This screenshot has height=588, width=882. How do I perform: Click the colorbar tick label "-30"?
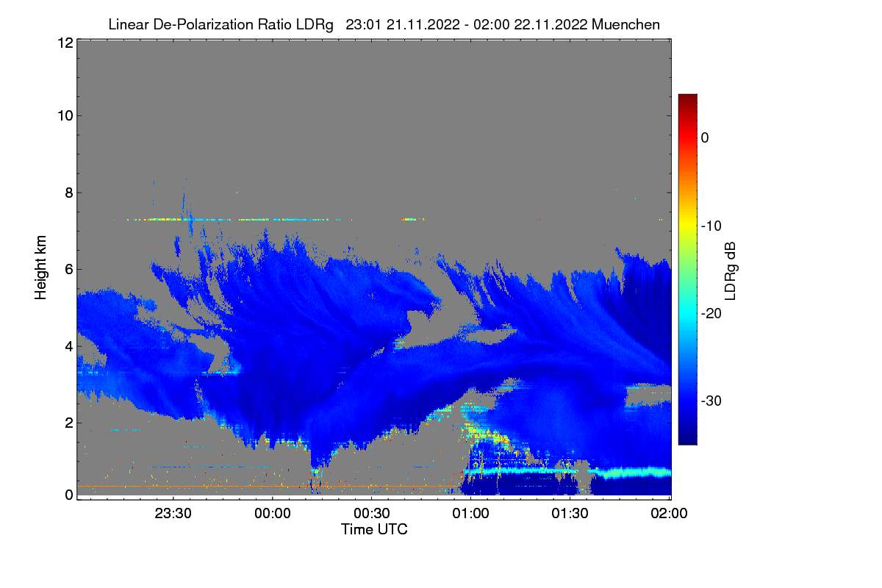coord(711,401)
